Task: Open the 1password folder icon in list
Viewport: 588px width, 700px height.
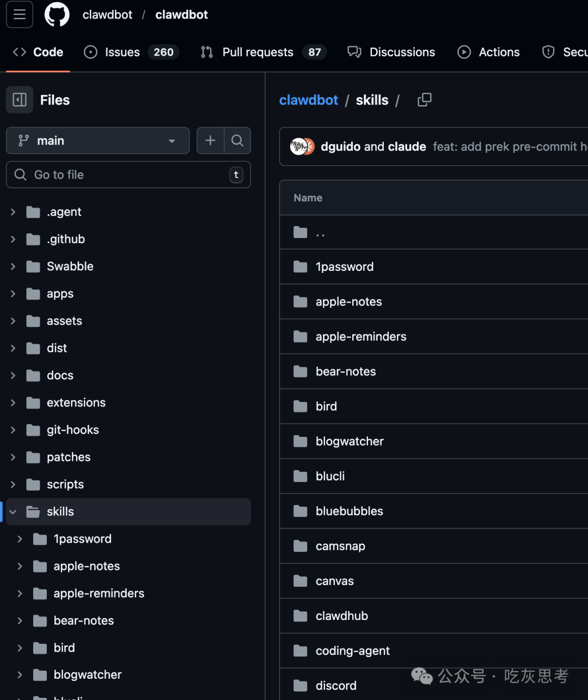Action: (301, 267)
